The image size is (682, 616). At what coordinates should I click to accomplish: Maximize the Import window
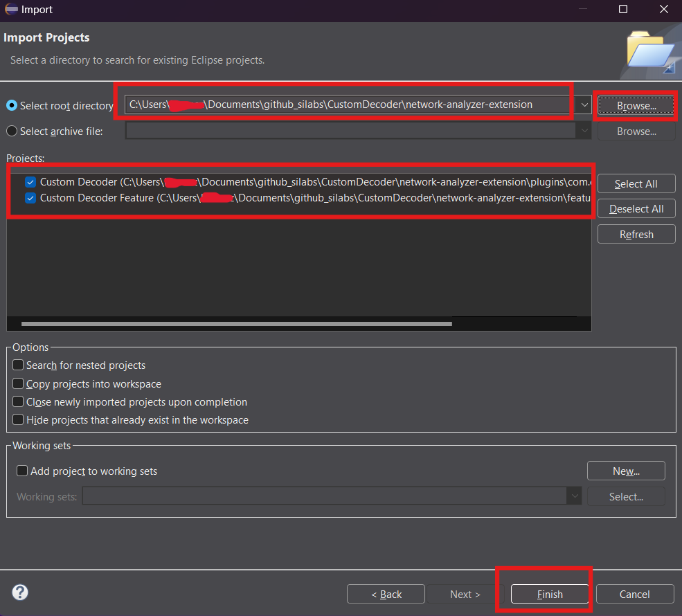[x=623, y=9]
